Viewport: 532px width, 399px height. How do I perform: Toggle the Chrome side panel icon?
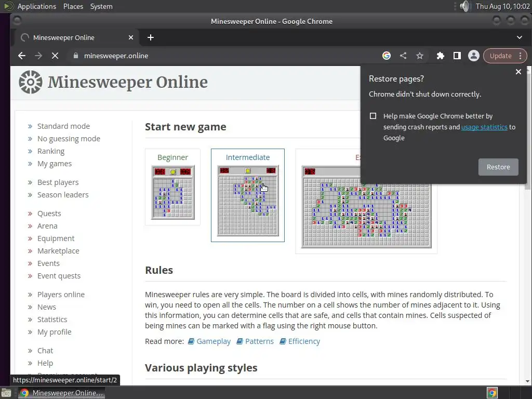tap(457, 56)
